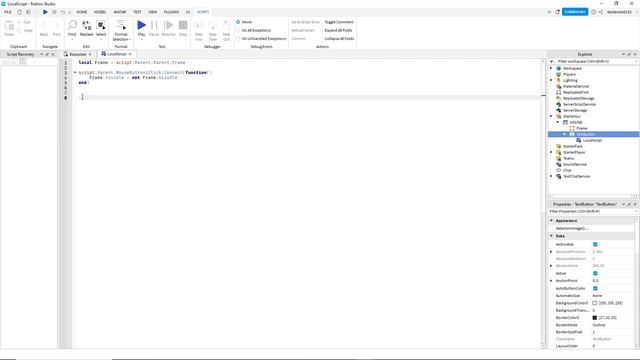Screen dimensions: 640x360
Task: Click the Paste clipboard icon
Action: (9, 25)
